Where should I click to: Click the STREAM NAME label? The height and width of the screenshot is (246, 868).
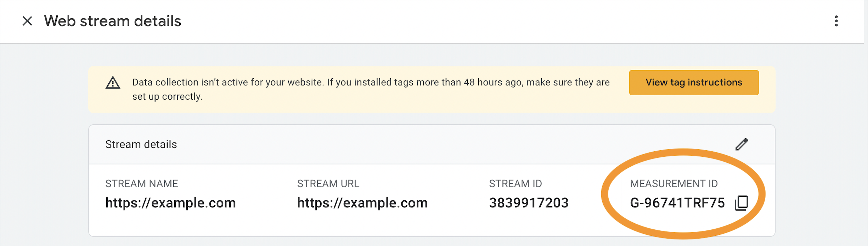click(142, 184)
